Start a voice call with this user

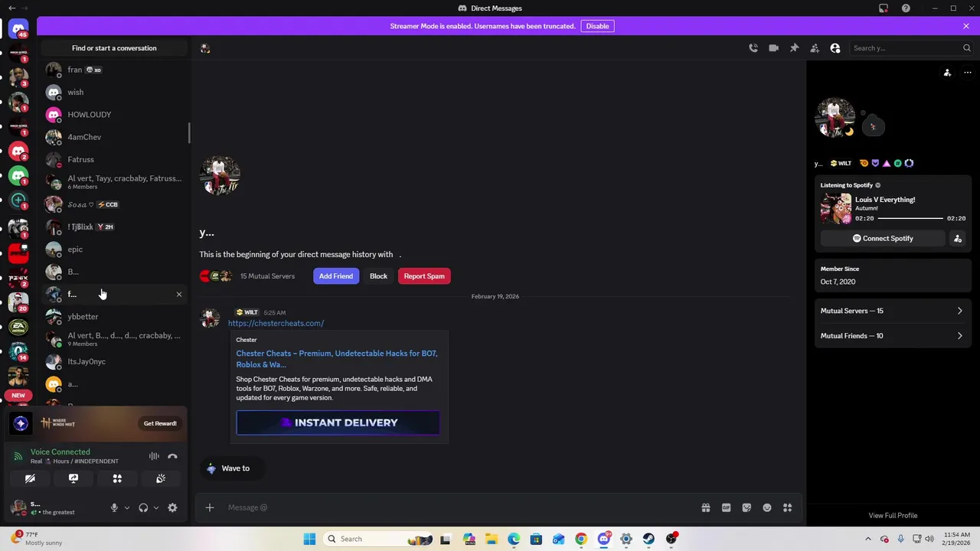753,48
